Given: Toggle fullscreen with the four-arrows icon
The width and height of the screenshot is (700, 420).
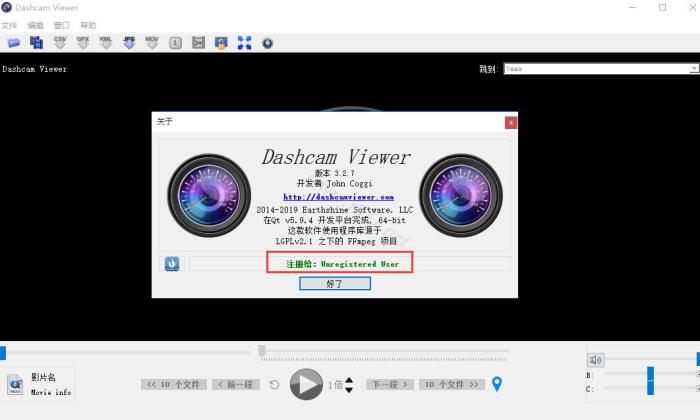Looking at the screenshot, I should [244, 43].
